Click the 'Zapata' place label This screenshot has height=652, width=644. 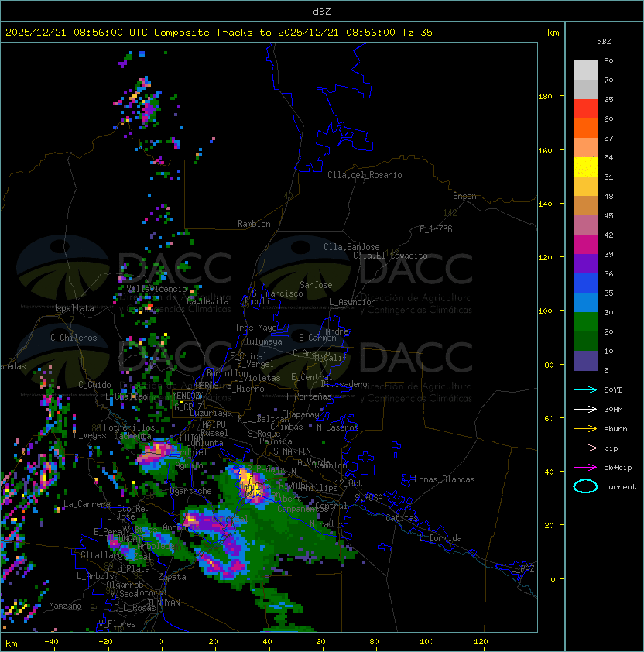172,577
